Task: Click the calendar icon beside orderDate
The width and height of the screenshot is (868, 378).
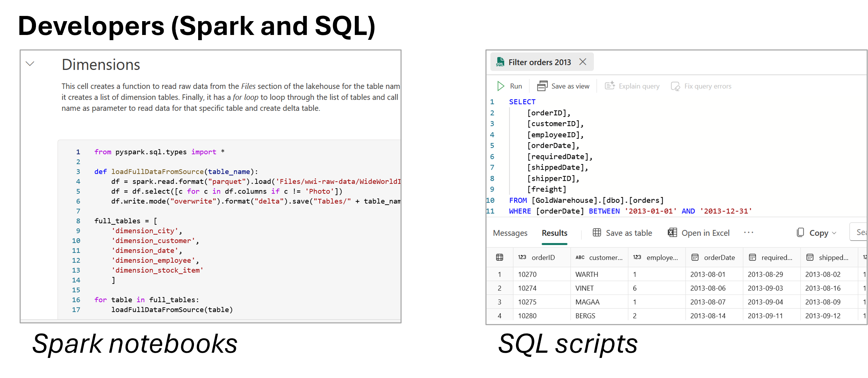Action: (695, 257)
